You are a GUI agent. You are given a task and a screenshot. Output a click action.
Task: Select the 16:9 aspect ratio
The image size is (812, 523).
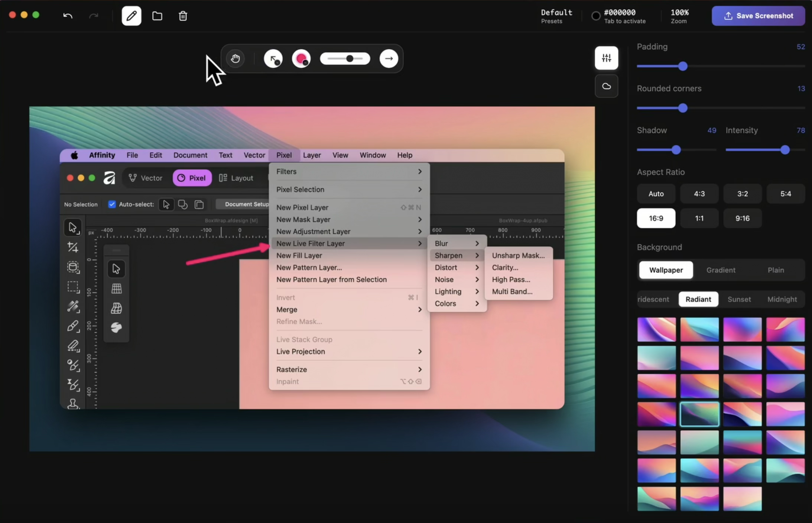pyautogui.click(x=656, y=218)
